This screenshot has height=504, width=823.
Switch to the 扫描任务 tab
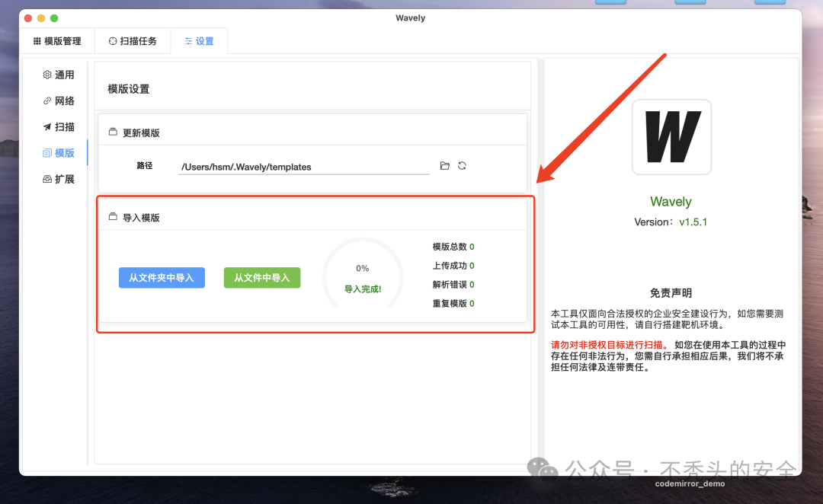point(133,41)
